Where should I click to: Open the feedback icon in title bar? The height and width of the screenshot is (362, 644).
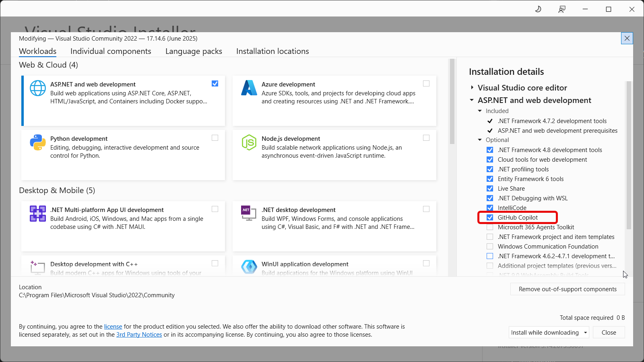562,9
